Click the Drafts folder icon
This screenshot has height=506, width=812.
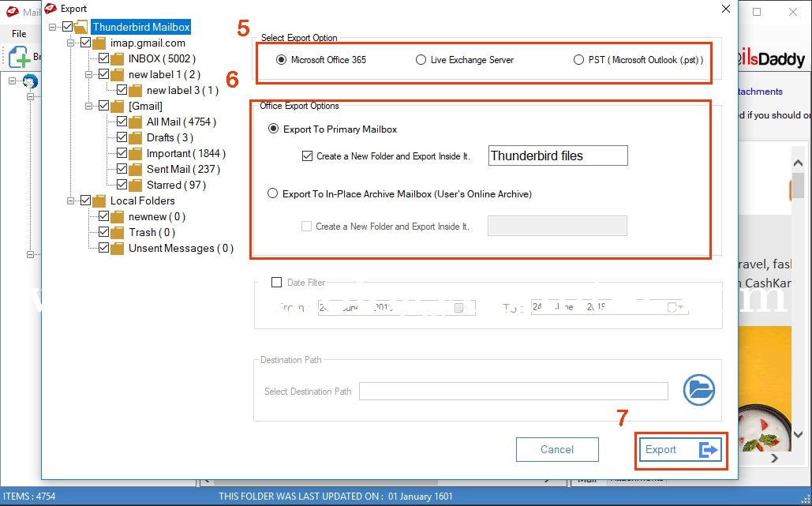tap(135, 138)
